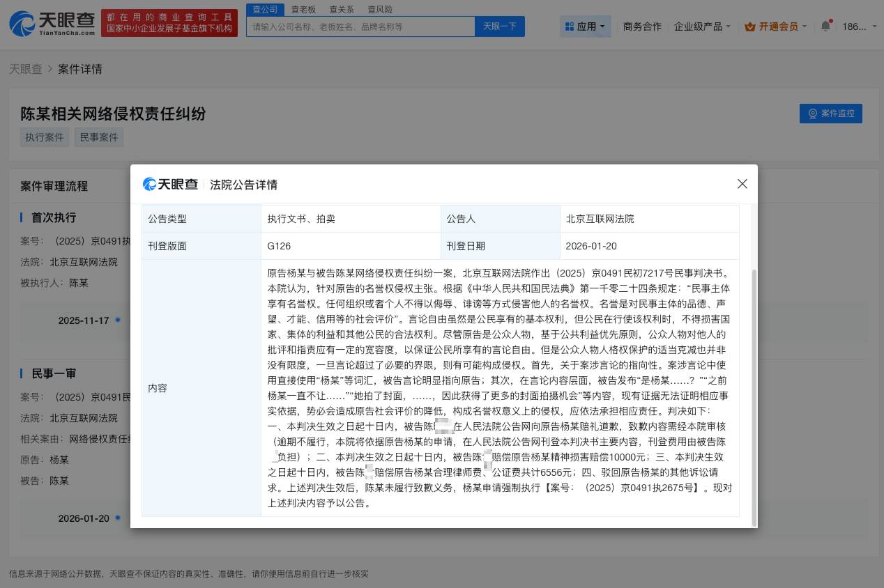Screen dimensions: 884x588
Task: Select the 民事案件 case tag
Action: pos(98,137)
